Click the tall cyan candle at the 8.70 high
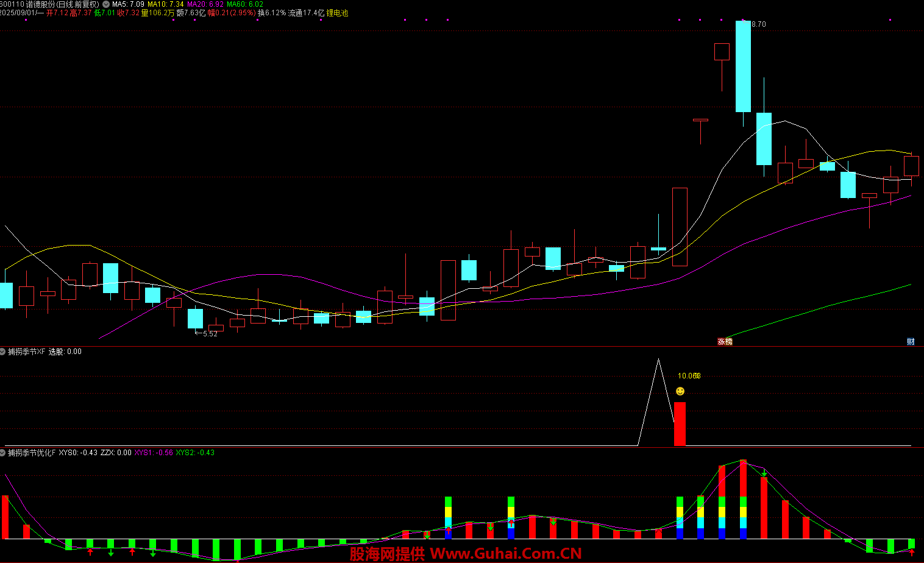Screen dimensions: 924x563 click(743, 66)
